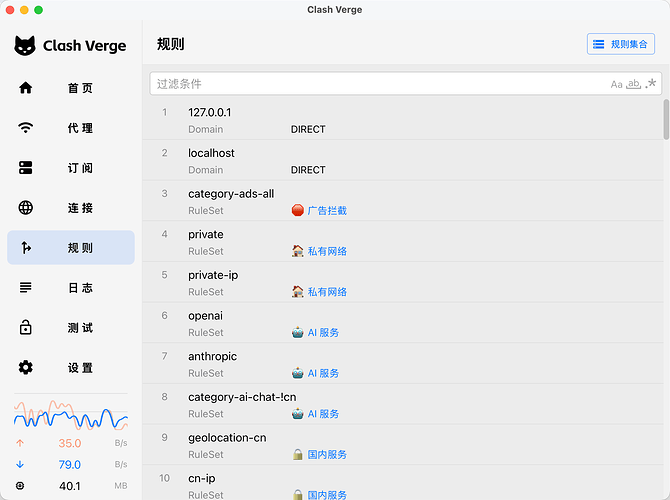This screenshot has width=670, height=500.
Task: Select rule openai
Action: click(x=403, y=322)
